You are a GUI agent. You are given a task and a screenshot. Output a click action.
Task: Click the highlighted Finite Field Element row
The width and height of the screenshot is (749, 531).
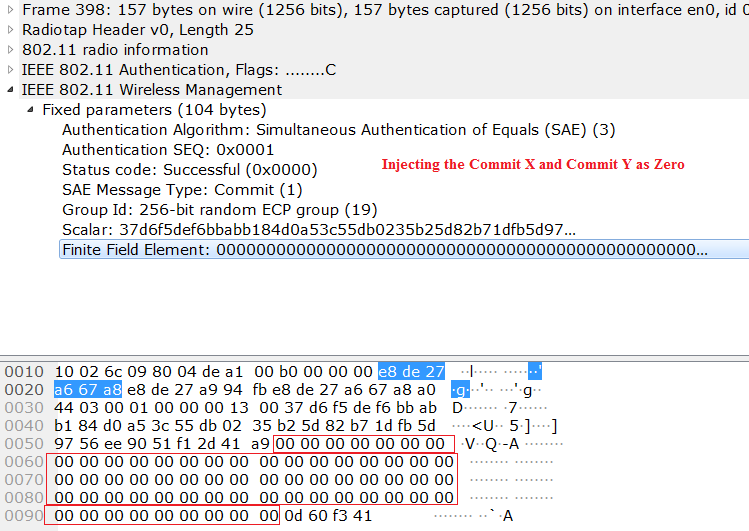384,249
